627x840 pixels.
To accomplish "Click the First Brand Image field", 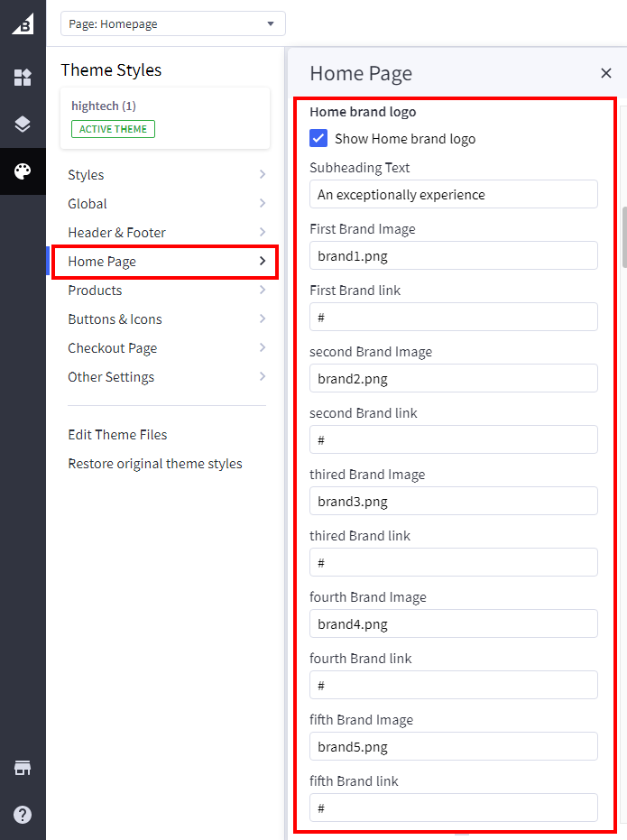I will 453,255.
